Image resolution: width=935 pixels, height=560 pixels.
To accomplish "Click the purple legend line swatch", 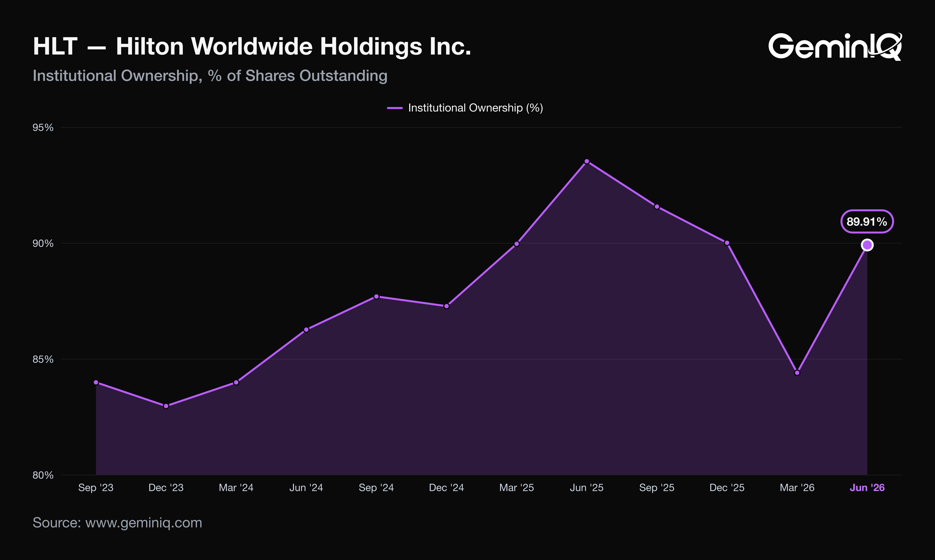I will coord(395,108).
